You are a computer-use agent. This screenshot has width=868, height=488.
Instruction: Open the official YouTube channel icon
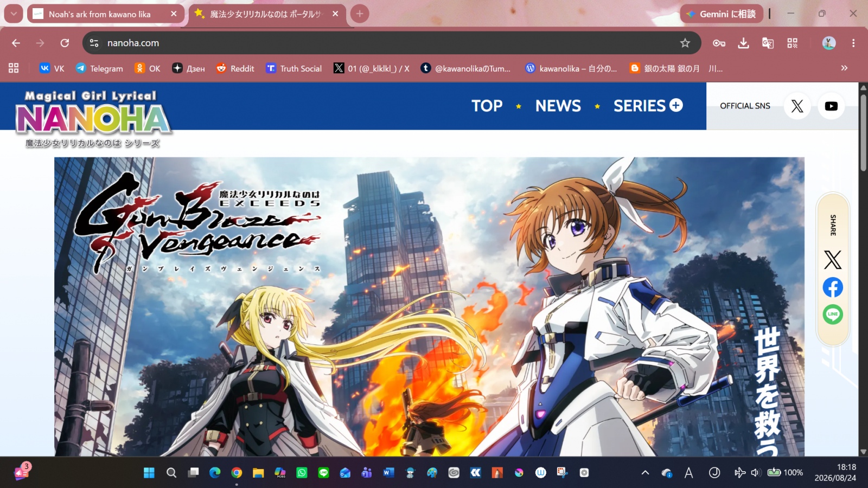[x=831, y=106]
